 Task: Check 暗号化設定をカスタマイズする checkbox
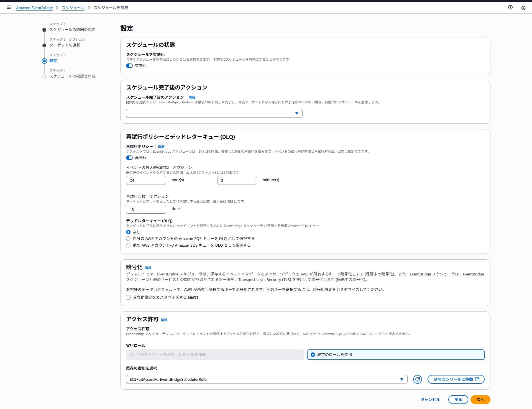coord(128,297)
